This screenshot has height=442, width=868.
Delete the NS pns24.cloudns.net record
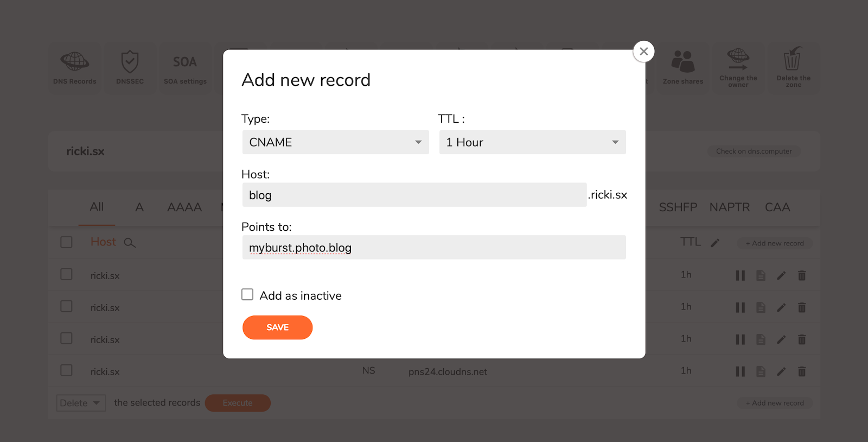click(801, 371)
